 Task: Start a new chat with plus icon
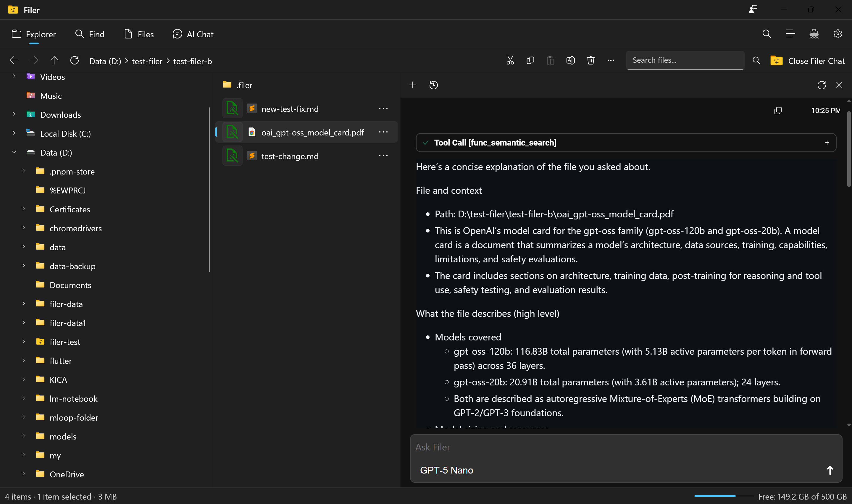[413, 85]
